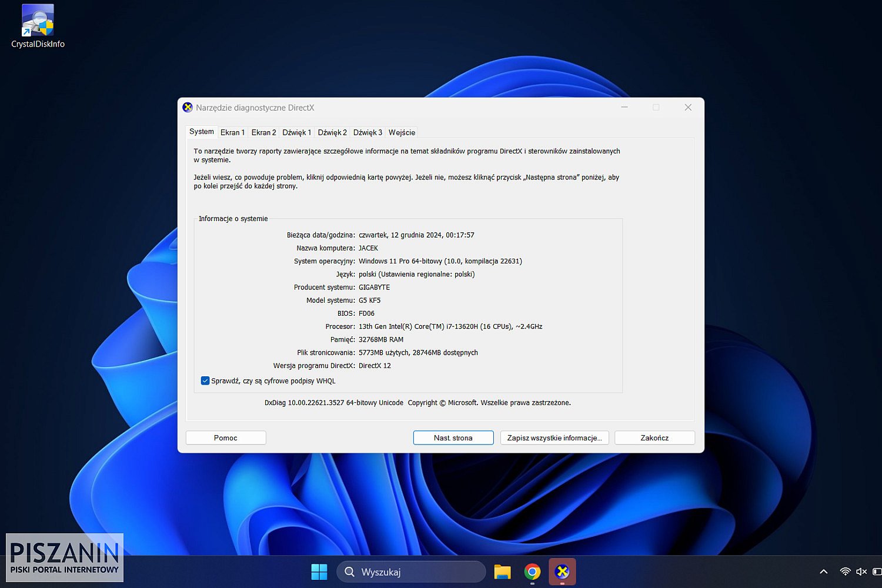The image size is (882, 588).
Task: Open the Windows Start menu
Action: (319, 572)
